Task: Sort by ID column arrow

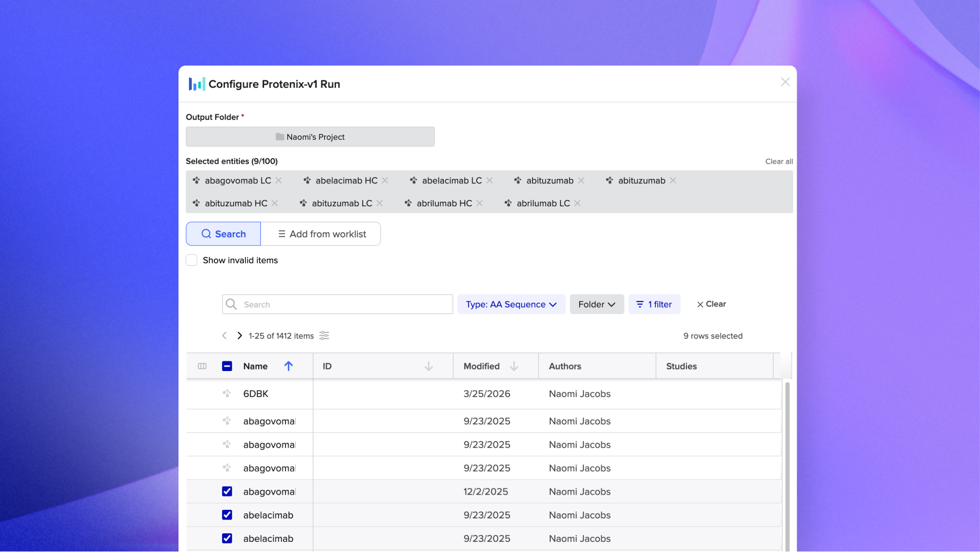Action: pyautogui.click(x=429, y=366)
